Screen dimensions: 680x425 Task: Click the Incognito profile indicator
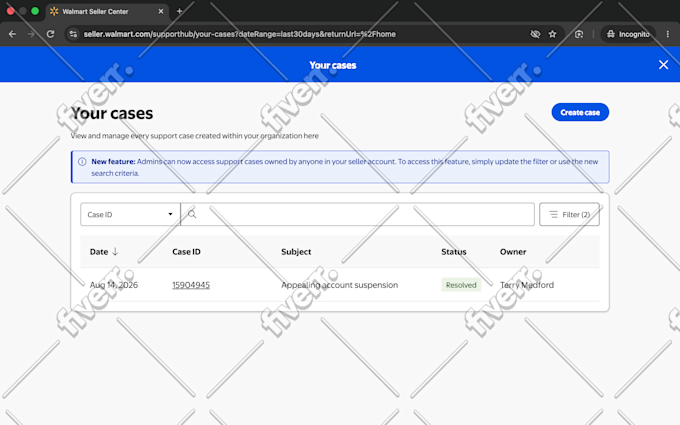[x=628, y=34]
